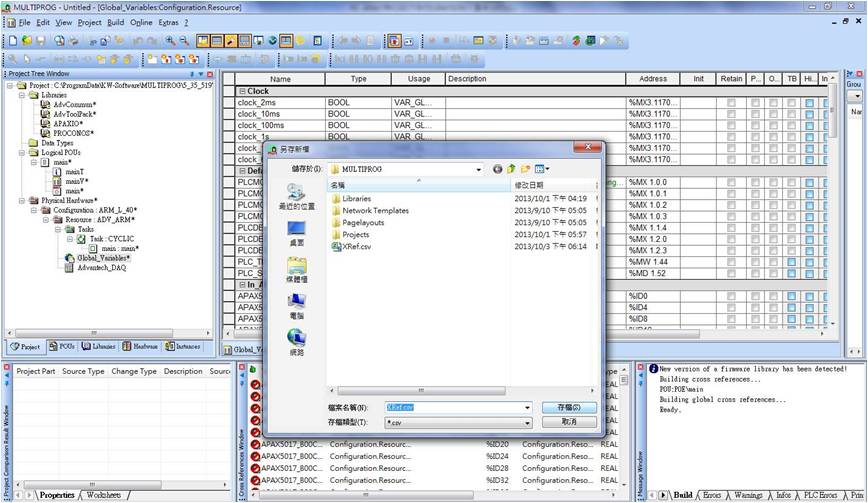
Task: Toggle Retain checkbox for clock_2ms row
Action: tap(731, 103)
